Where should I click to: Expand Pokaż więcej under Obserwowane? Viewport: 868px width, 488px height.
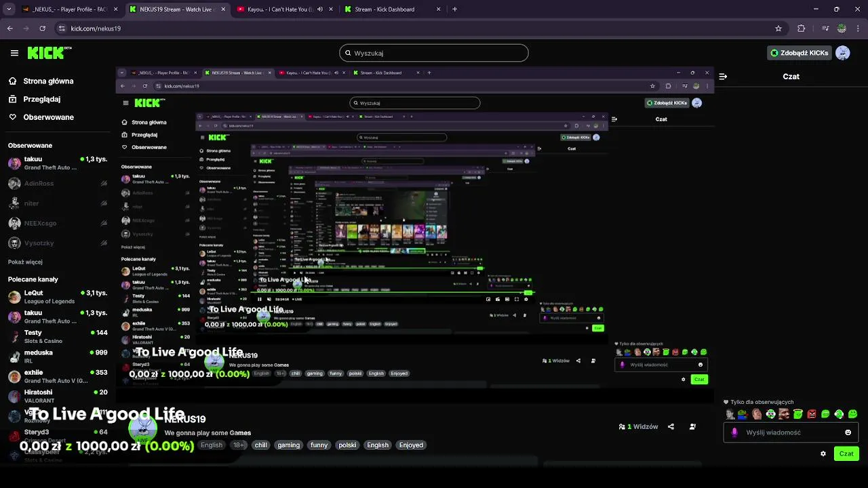point(25,262)
